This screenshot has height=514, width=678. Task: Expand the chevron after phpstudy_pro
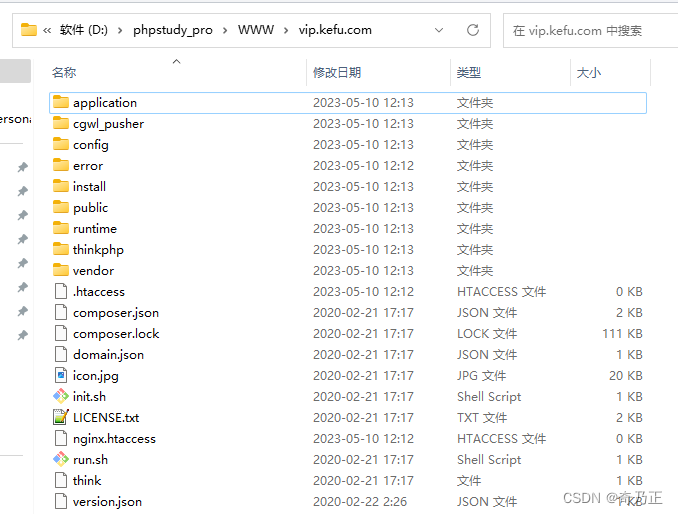pyautogui.click(x=225, y=30)
